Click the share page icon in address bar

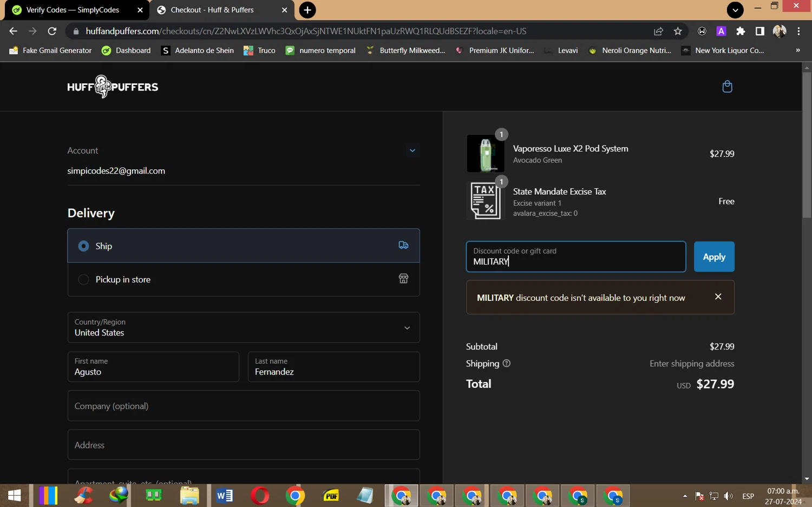658,31
